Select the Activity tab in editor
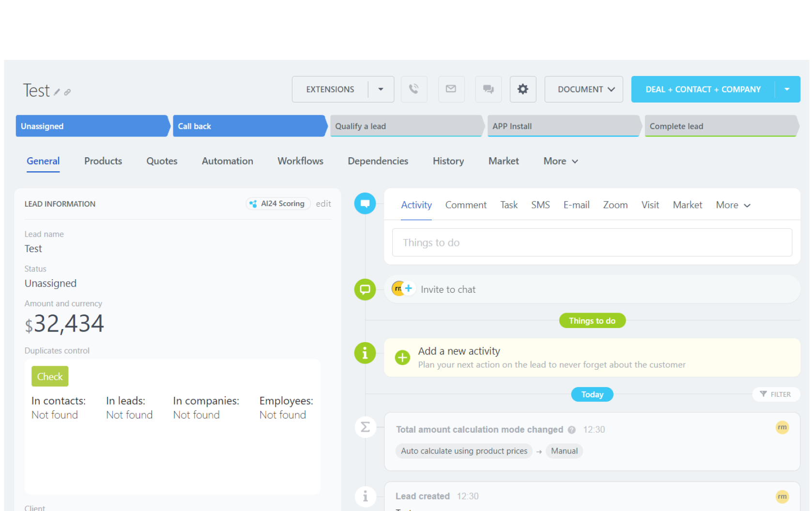The width and height of the screenshot is (812, 511). click(416, 205)
